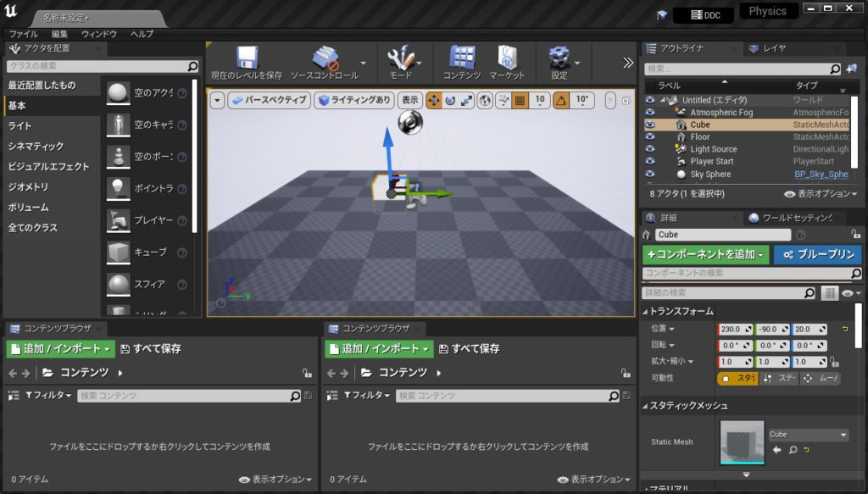Select the Floor row in the Outliner

(749, 136)
